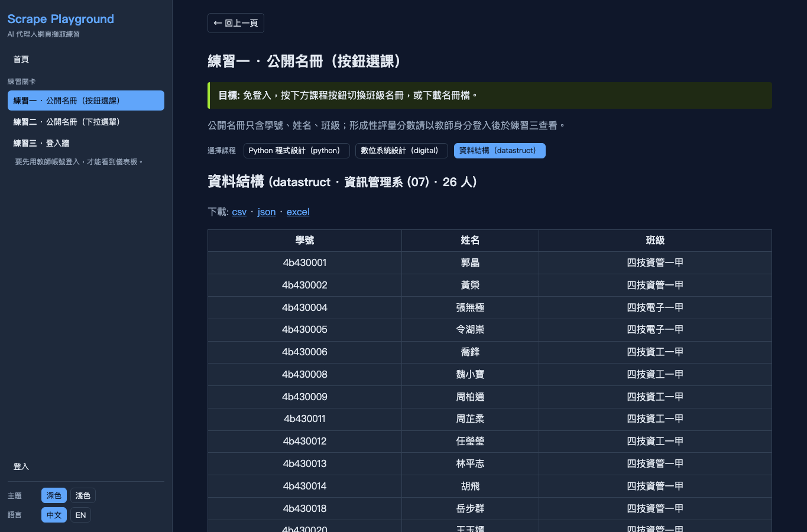Select the name 郭晶

tap(470, 262)
